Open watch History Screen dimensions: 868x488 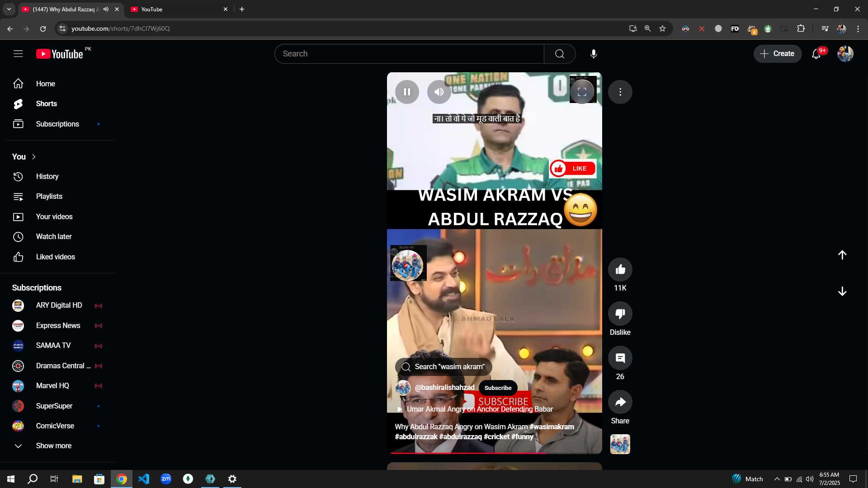tap(57, 177)
